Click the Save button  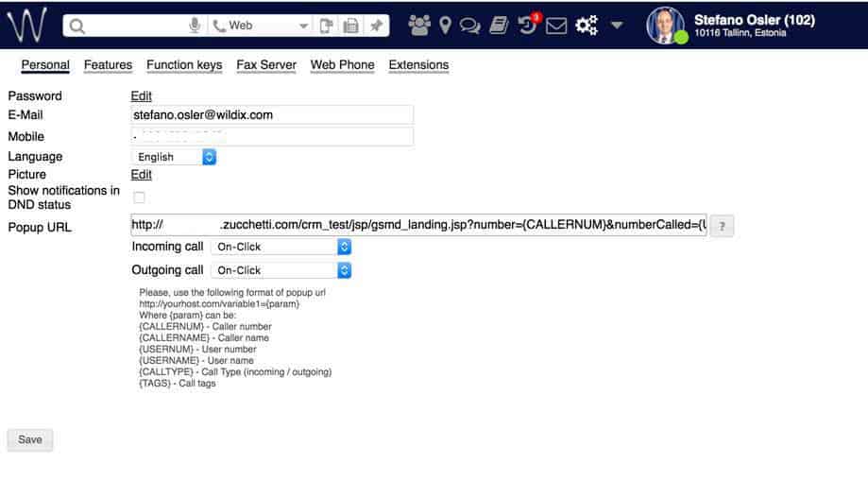tap(30, 439)
